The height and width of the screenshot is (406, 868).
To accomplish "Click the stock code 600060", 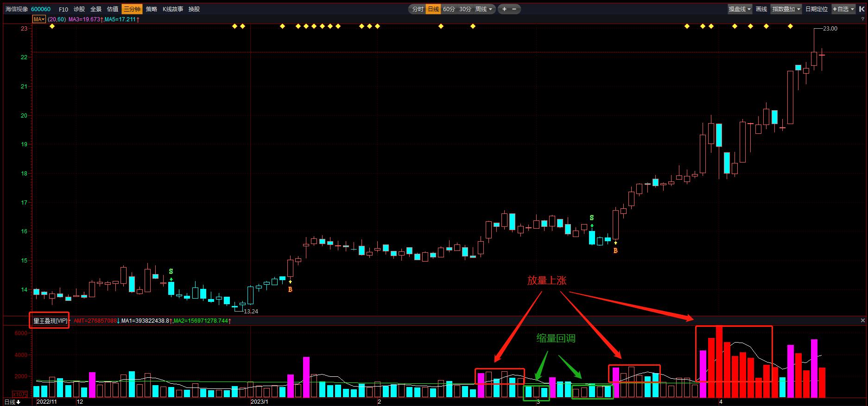I will 41,9.
